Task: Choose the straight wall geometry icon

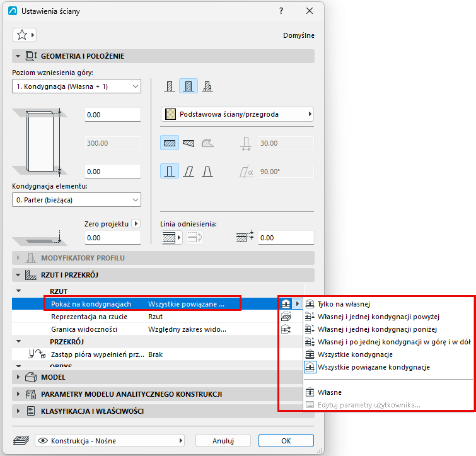Action: pyautogui.click(x=170, y=143)
